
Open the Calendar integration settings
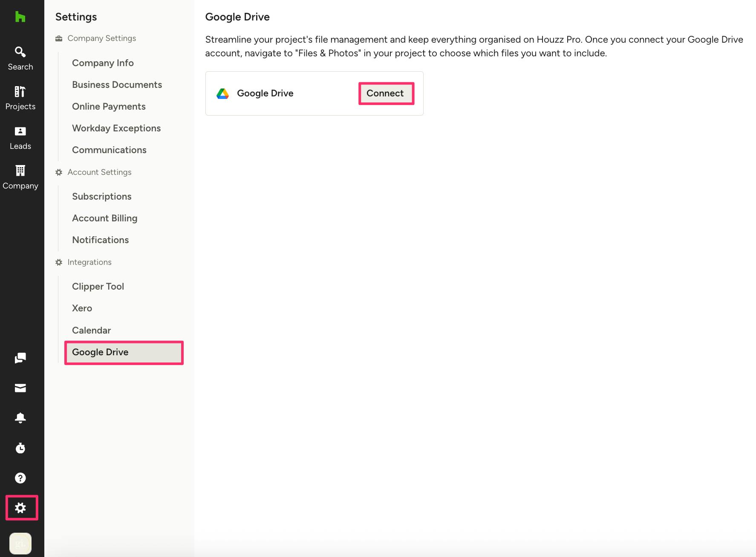[x=91, y=331]
